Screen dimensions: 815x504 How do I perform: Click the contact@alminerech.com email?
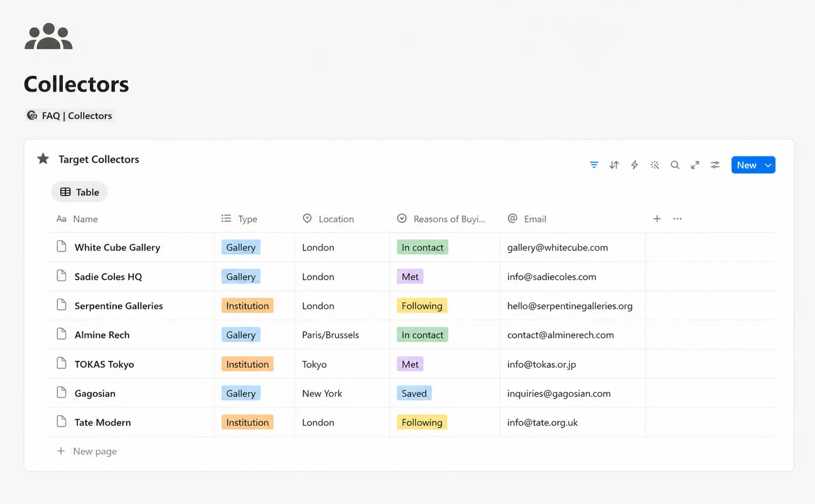[x=560, y=335]
